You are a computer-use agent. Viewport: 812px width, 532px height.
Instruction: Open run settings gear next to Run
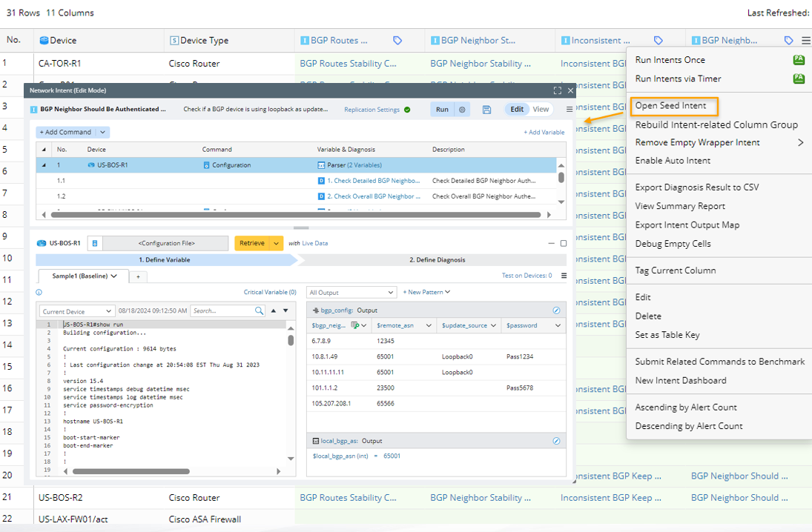[462, 110]
